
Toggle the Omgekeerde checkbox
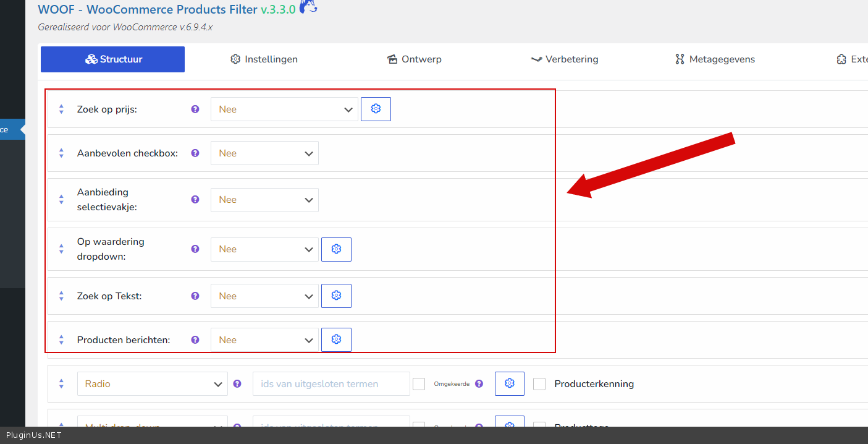coord(419,383)
